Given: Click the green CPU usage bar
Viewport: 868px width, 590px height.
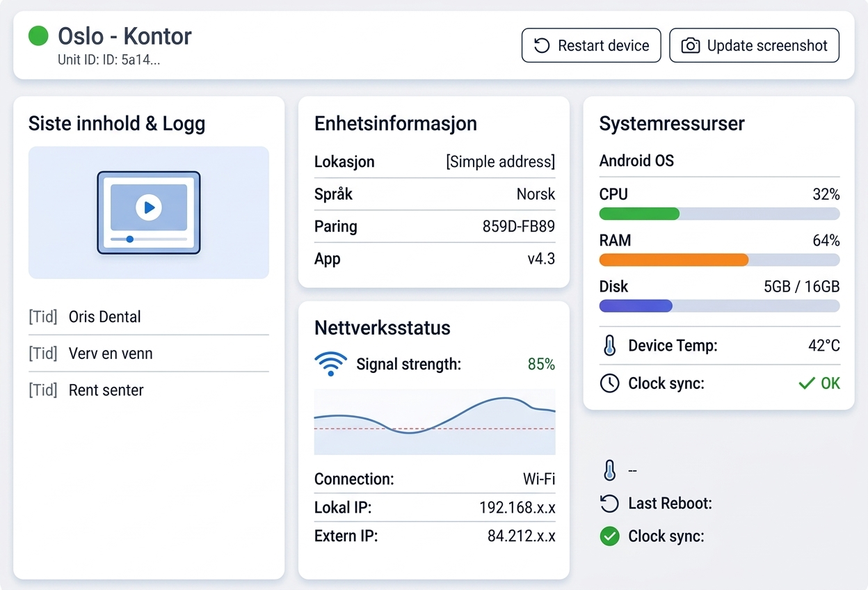Looking at the screenshot, I should (639, 214).
